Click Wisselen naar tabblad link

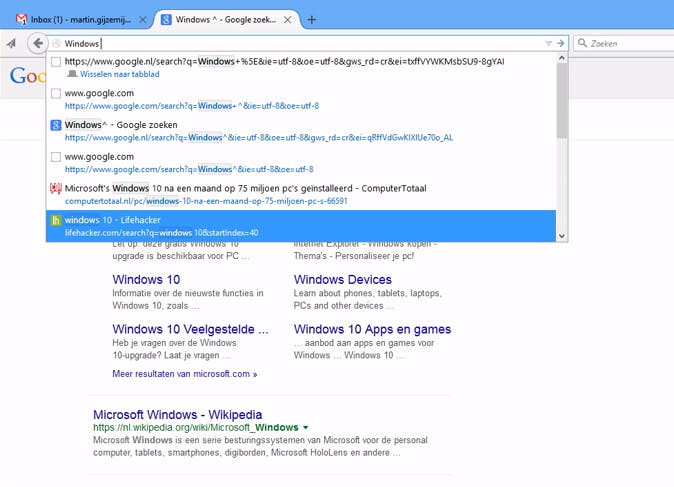119,74
